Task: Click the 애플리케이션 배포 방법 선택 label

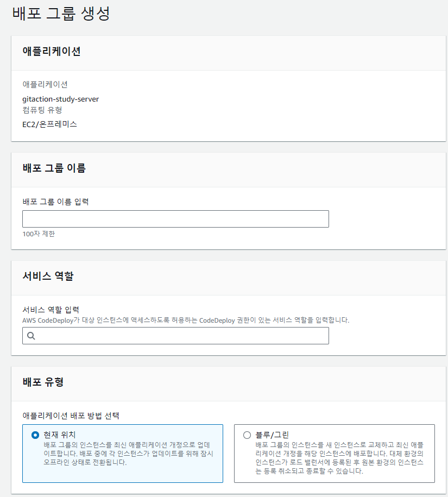Action: click(71, 416)
